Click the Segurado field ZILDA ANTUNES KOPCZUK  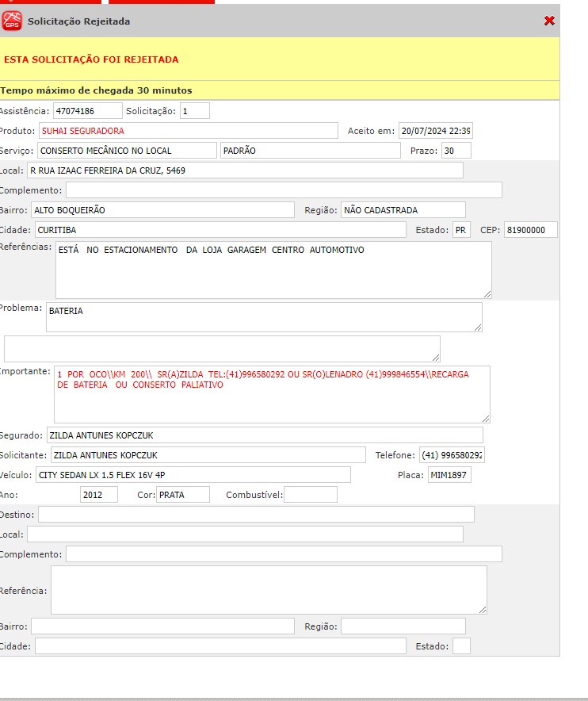265,435
